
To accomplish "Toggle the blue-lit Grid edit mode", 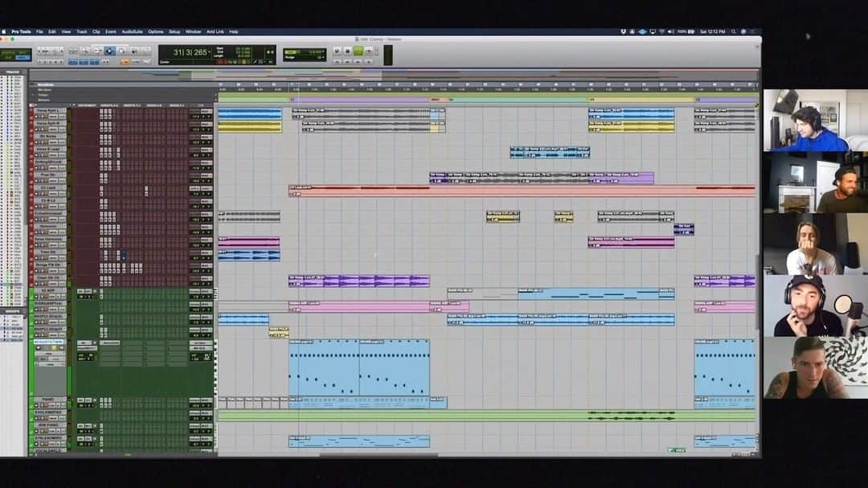I will [x=23, y=57].
